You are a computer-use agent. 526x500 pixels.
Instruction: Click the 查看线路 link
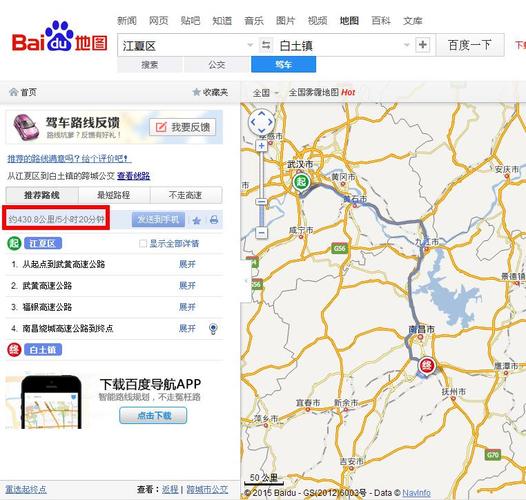[x=134, y=176]
